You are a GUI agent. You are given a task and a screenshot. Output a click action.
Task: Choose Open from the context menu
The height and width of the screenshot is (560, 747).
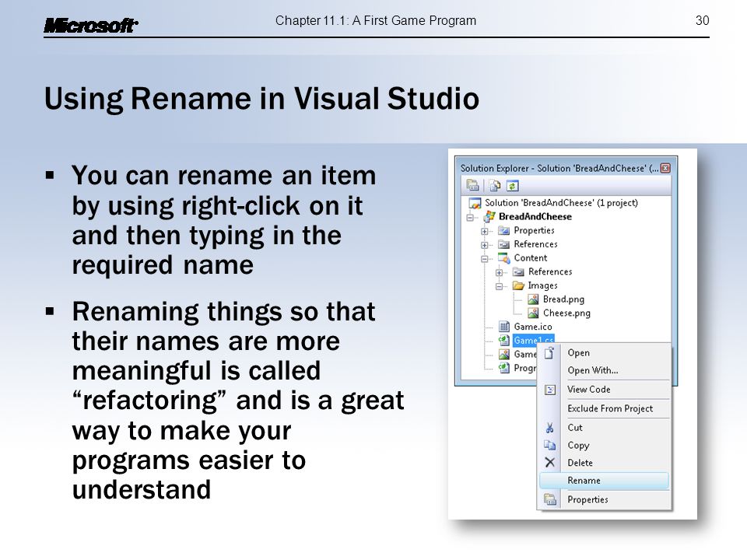click(578, 353)
